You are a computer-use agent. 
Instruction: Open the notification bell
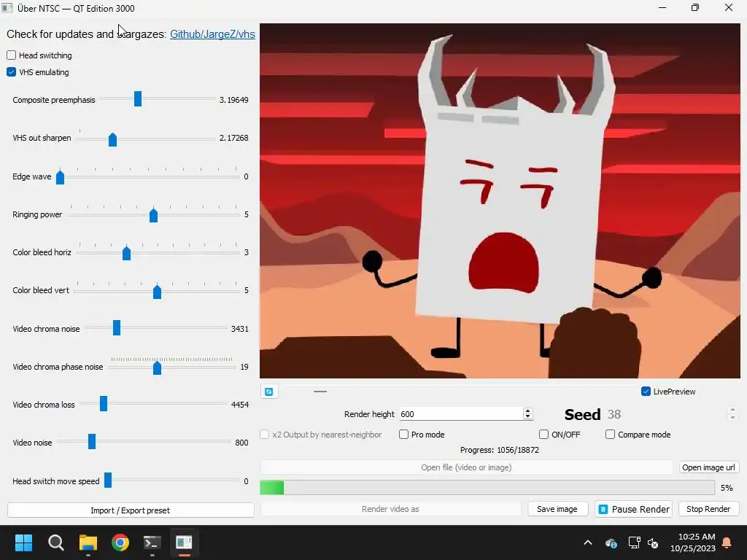click(727, 542)
